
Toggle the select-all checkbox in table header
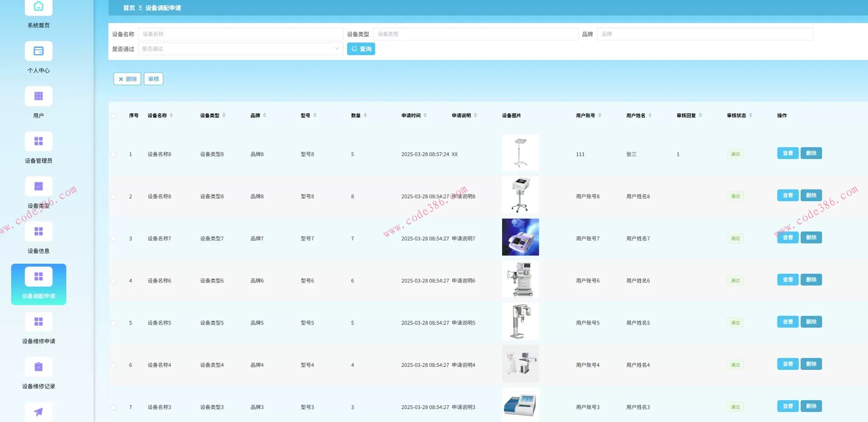click(113, 116)
